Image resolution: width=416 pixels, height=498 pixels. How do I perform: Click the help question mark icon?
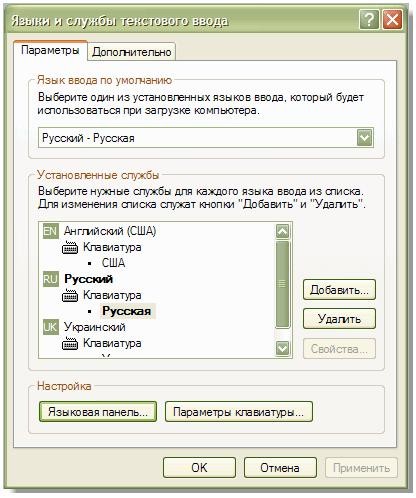(x=369, y=20)
